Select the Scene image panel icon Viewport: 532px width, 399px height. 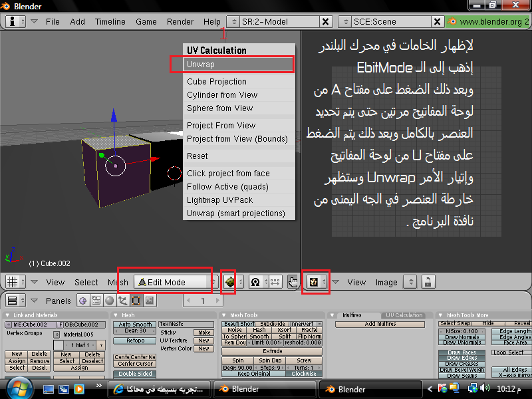pyautogui.click(x=149, y=301)
